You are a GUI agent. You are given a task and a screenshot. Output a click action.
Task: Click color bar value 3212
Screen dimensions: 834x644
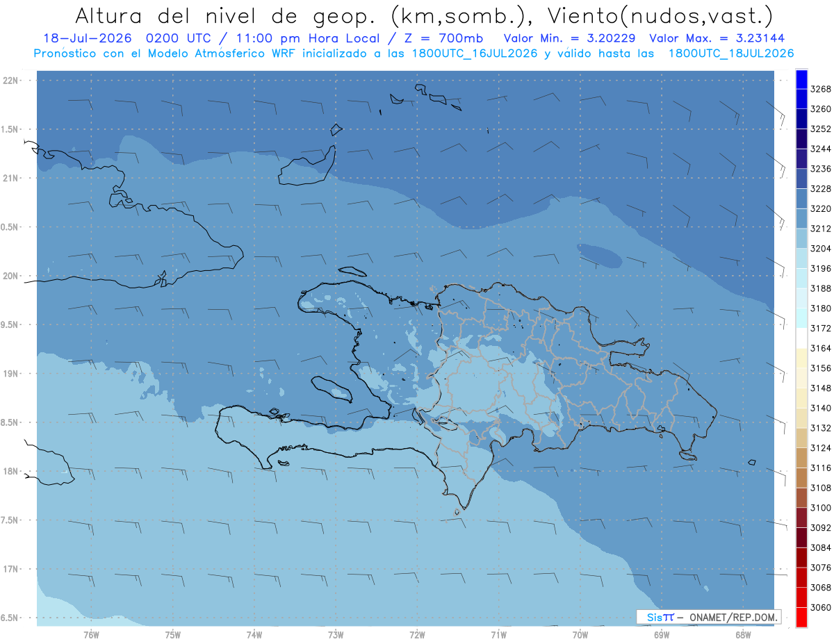[x=821, y=229]
